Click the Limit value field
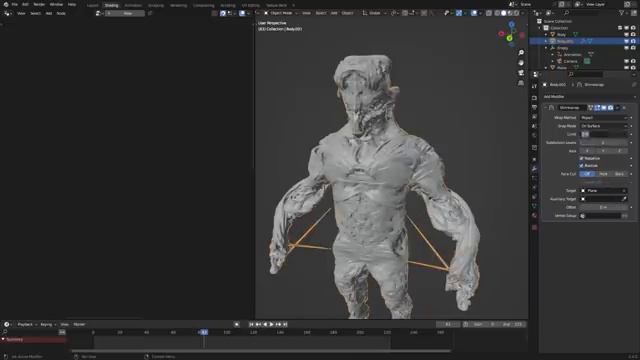The height and width of the screenshot is (360, 640). [603, 134]
